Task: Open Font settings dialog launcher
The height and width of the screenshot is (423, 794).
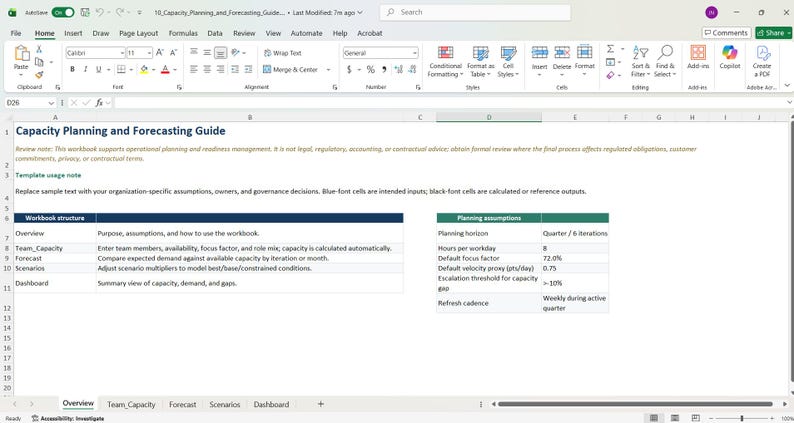Action: (x=179, y=88)
